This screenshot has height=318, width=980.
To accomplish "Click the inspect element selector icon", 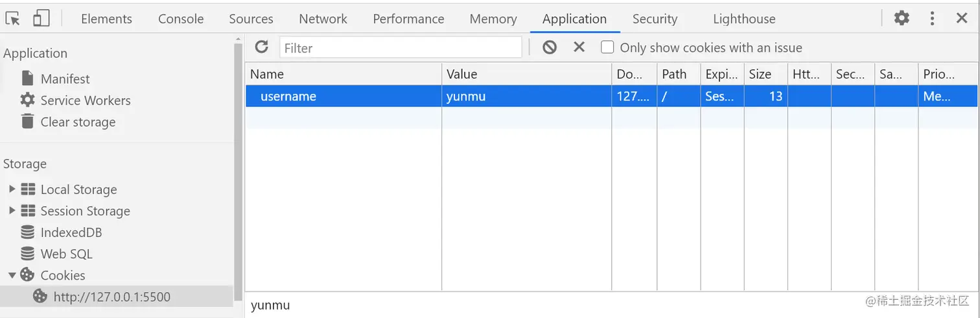I will coord(13,19).
